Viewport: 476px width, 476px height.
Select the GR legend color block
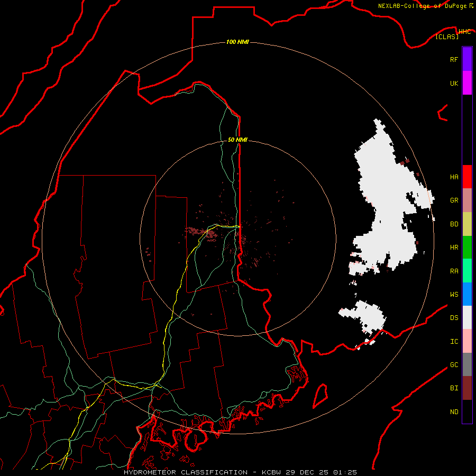(467, 200)
